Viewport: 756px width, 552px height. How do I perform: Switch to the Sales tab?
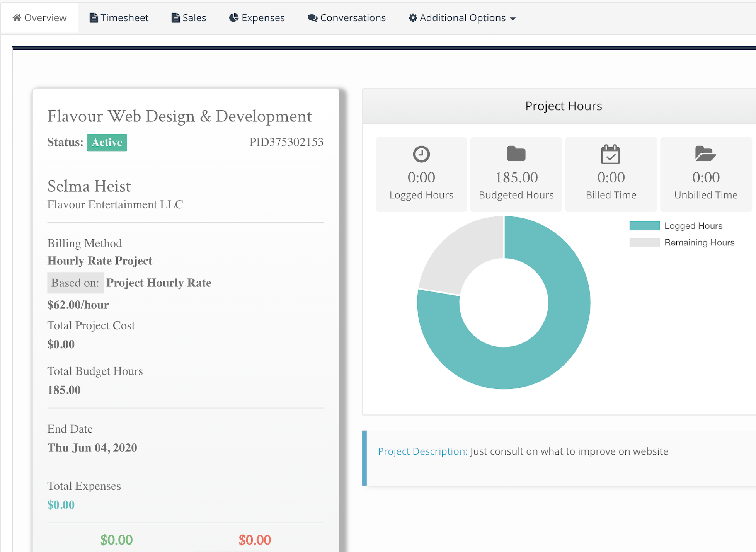194,18
